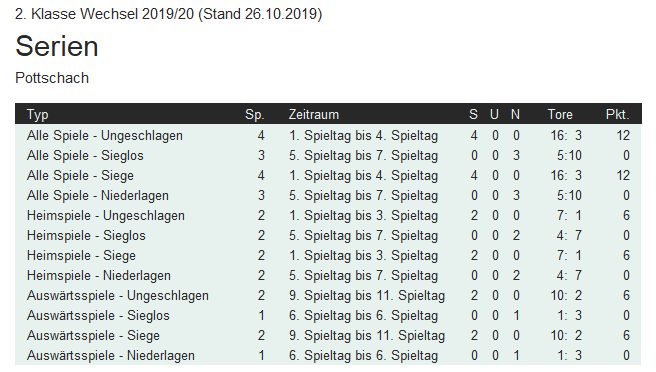Click the Tore column header
This screenshot has height=372, width=656.
560,114
